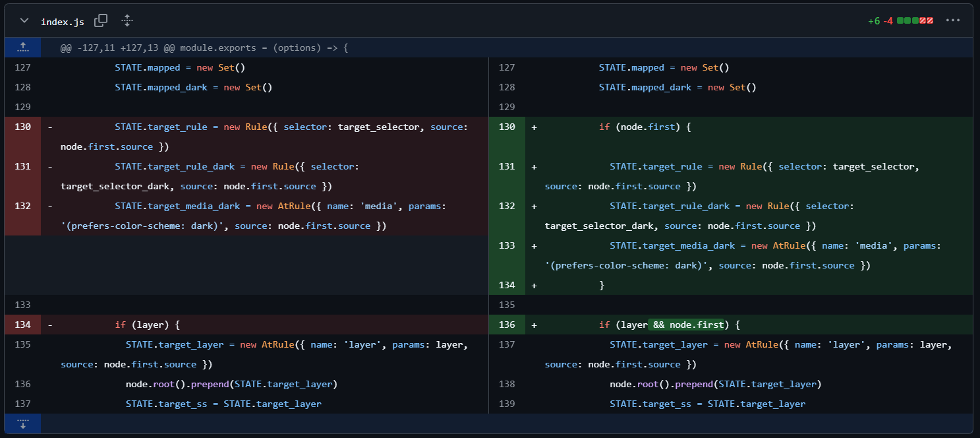The image size is (980, 438).
Task: Click left 'node.root().prepend(STATE.target_layer)' line
Action: [x=232, y=384]
